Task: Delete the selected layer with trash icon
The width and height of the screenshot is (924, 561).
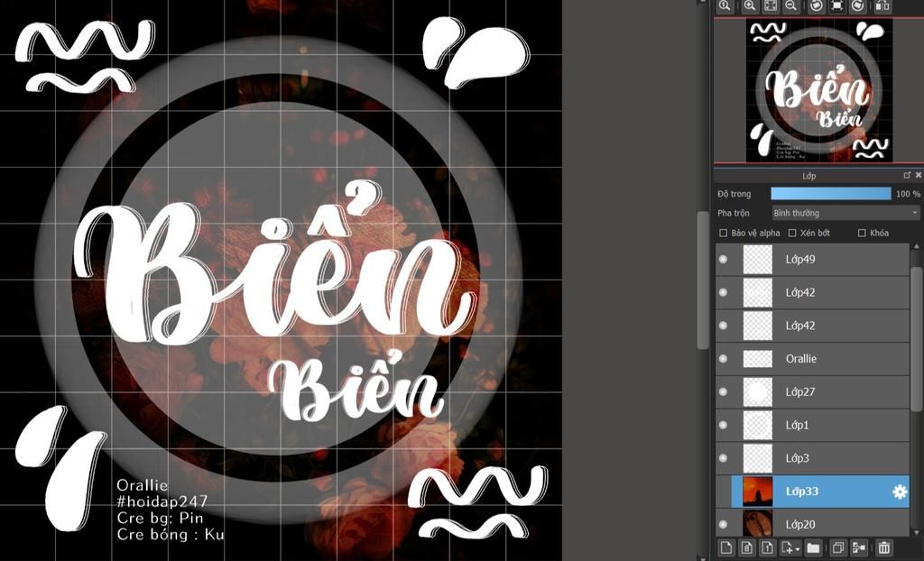Action: 884,547
